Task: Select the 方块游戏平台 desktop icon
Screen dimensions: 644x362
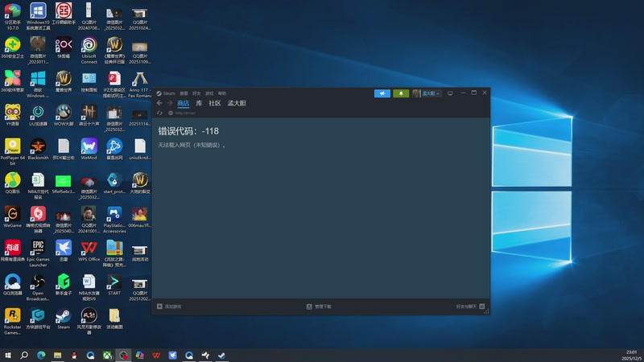Action: point(38,319)
